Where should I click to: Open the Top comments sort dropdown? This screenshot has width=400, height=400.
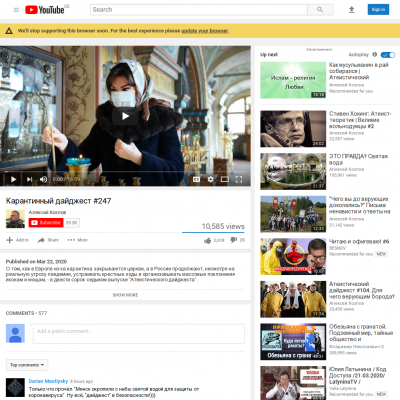27,365
